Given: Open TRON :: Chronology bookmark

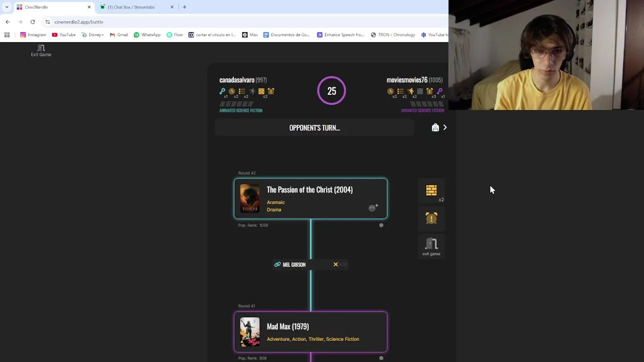Looking at the screenshot, I should pyautogui.click(x=393, y=35).
